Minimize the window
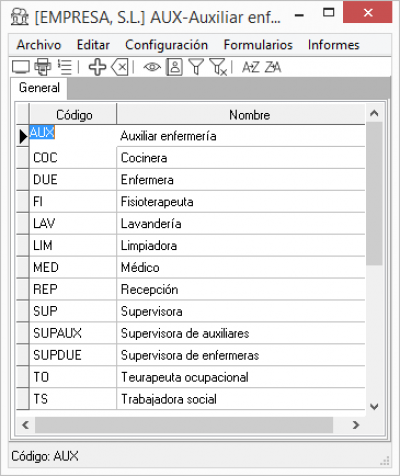This screenshot has width=400, height=476. pos(300,15)
